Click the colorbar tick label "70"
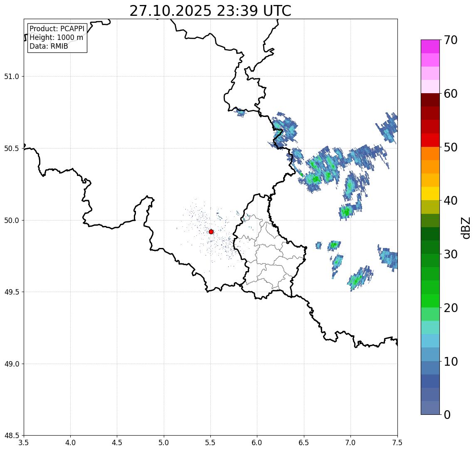The width and height of the screenshot is (476, 451). tap(450, 40)
